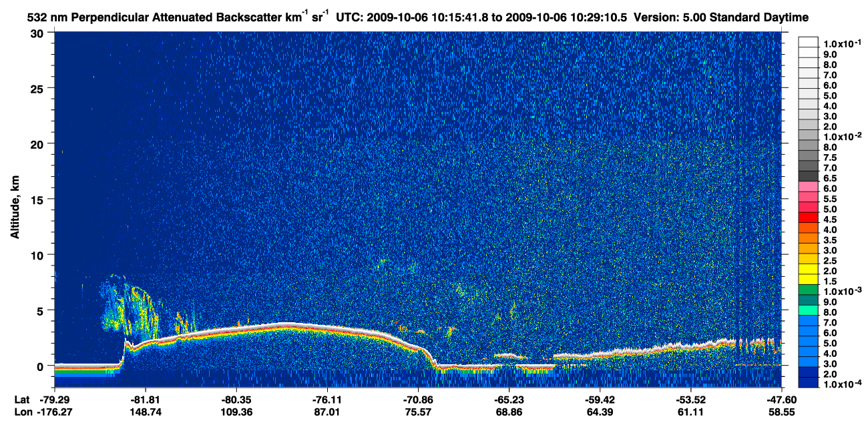Click the color scale label "5.5"

tap(829, 199)
